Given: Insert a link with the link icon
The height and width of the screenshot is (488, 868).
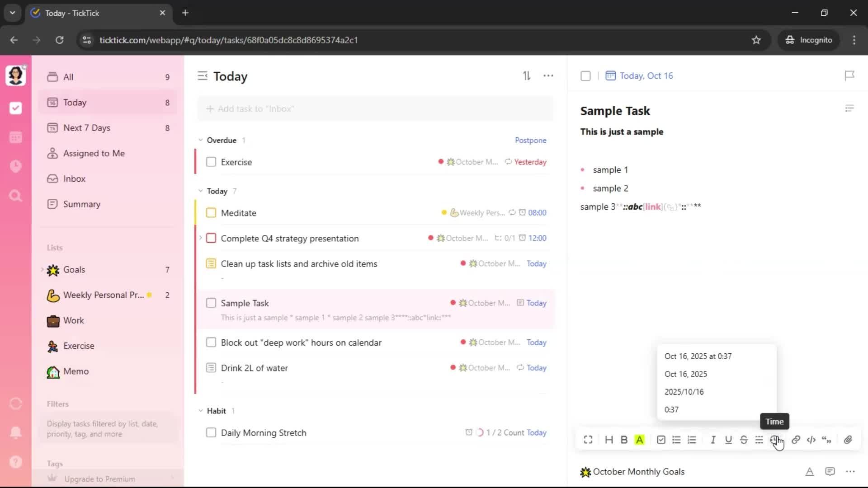Looking at the screenshot, I should tap(796, 440).
